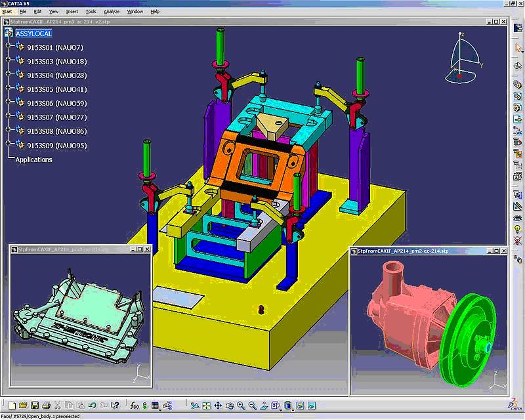Image resolution: width=525 pixels, height=420 pixels.
Task: Expand the 9153S09 (NAUO95) tree node
Action: [x=8, y=145]
